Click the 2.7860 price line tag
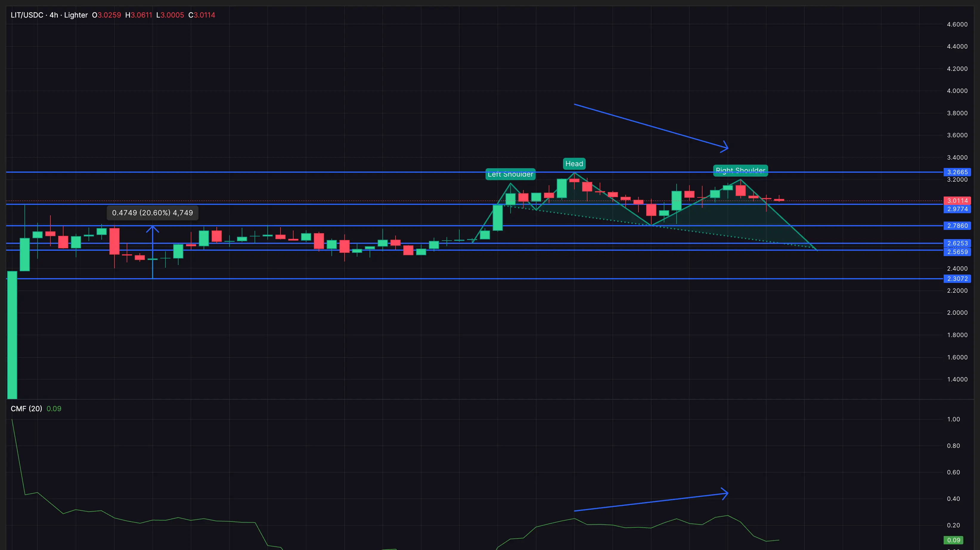Viewport: 980px width, 550px height. pyautogui.click(x=957, y=226)
